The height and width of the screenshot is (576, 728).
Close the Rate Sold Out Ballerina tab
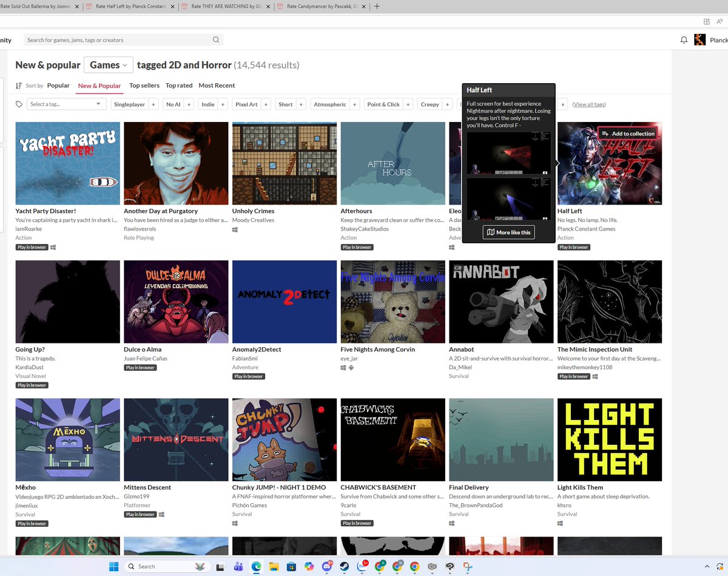[77, 6]
